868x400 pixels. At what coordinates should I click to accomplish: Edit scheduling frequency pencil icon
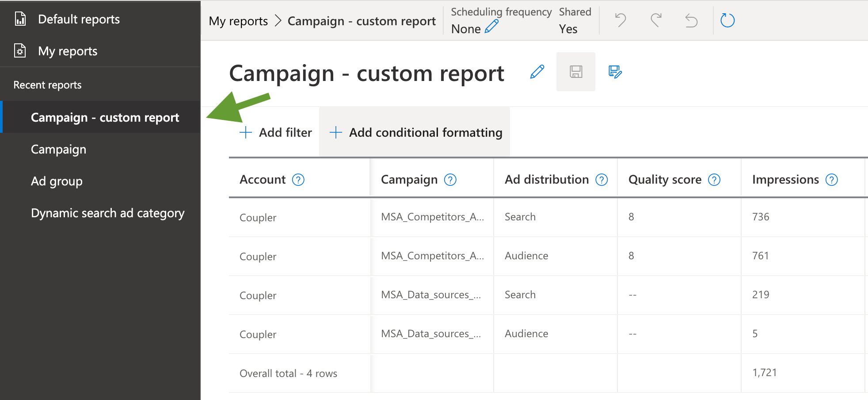pyautogui.click(x=491, y=27)
